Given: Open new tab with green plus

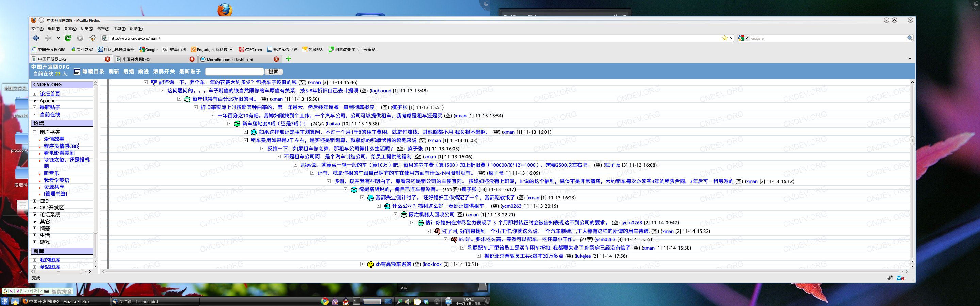Looking at the screenshot, I should click(288, 58).
